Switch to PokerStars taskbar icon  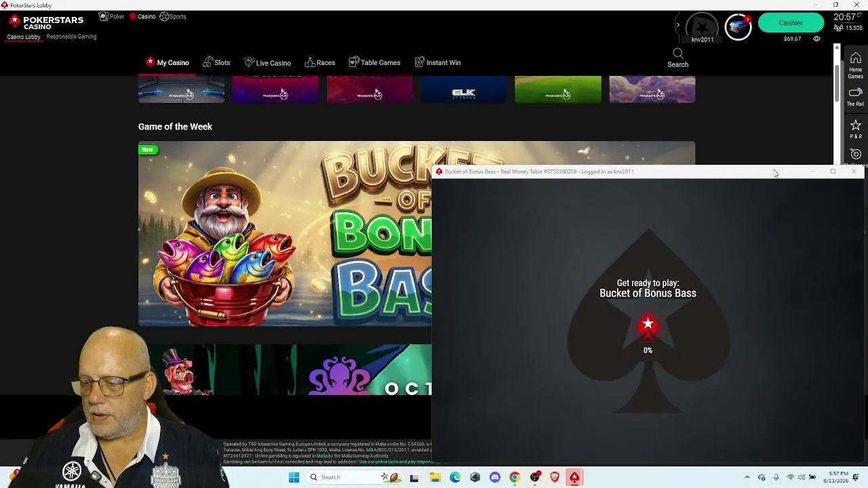pyautogui.click(x=574, y=477)
